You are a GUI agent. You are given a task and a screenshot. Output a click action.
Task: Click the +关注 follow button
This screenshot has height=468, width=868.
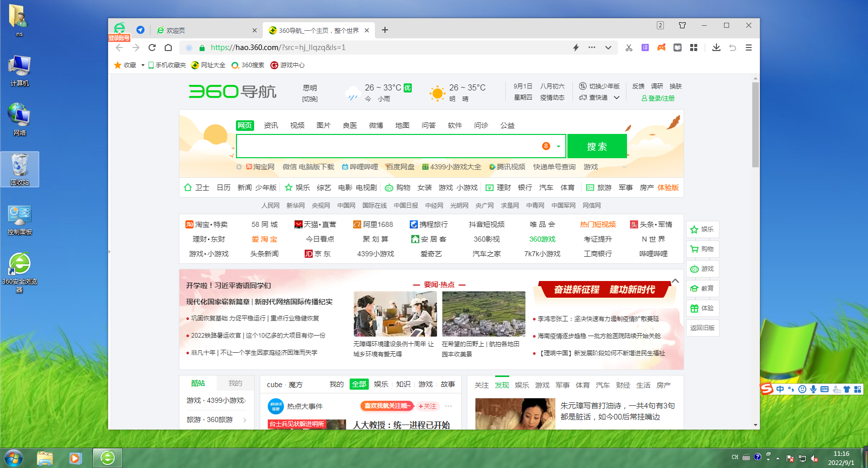pyautogui.click(x=427, y=406)
